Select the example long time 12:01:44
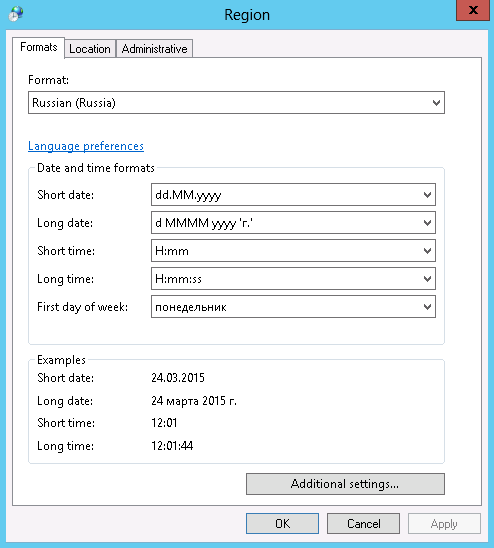 [172, 446]
